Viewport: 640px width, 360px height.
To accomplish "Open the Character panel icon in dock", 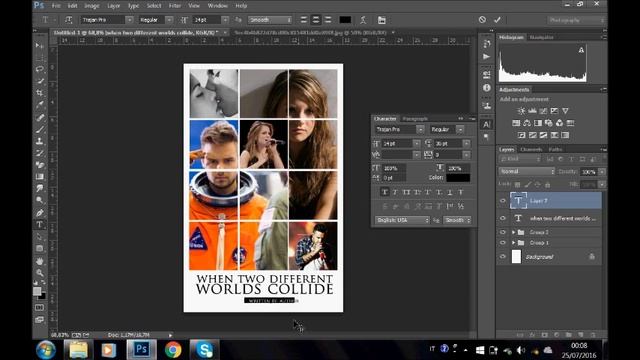I will (x=486, y=124).
